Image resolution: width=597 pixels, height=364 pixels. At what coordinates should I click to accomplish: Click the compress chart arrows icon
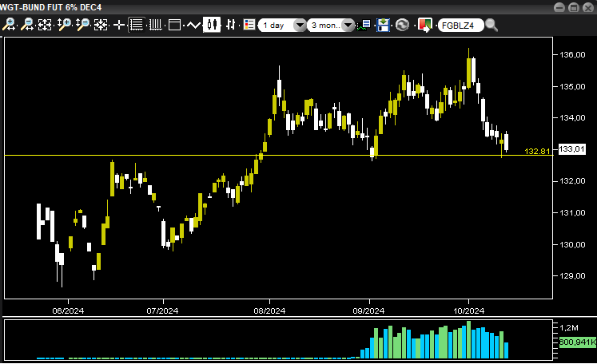point(101,25)
